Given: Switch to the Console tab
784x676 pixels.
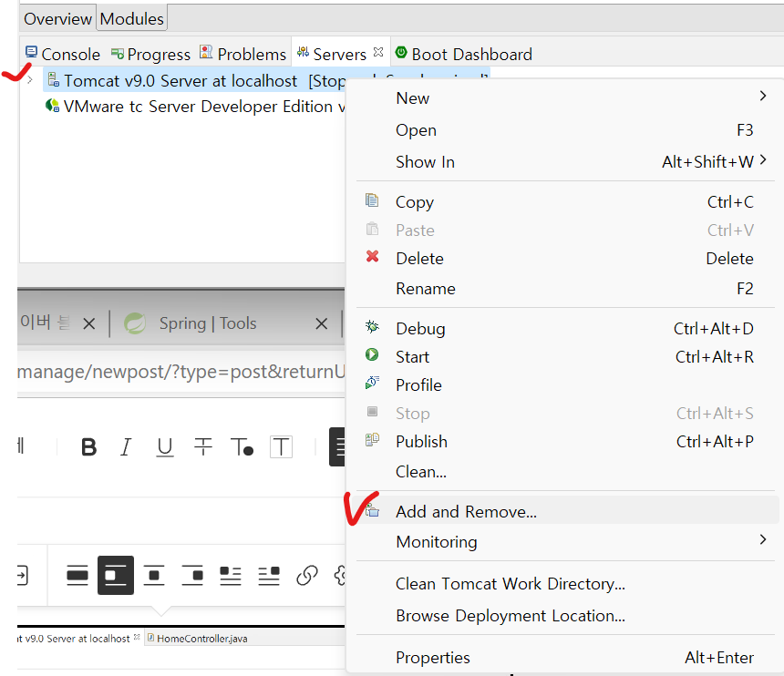Looking at the screenshot, I should point(63,54).
